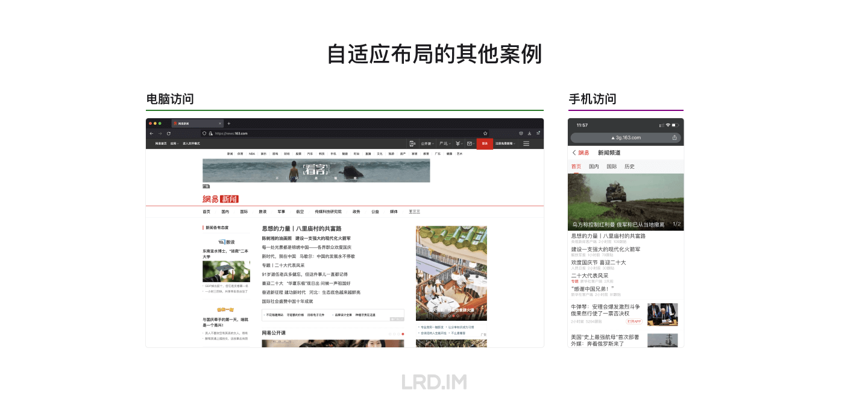
Task: Select 传媒科技研究院 navigation item
Action: 328,212
